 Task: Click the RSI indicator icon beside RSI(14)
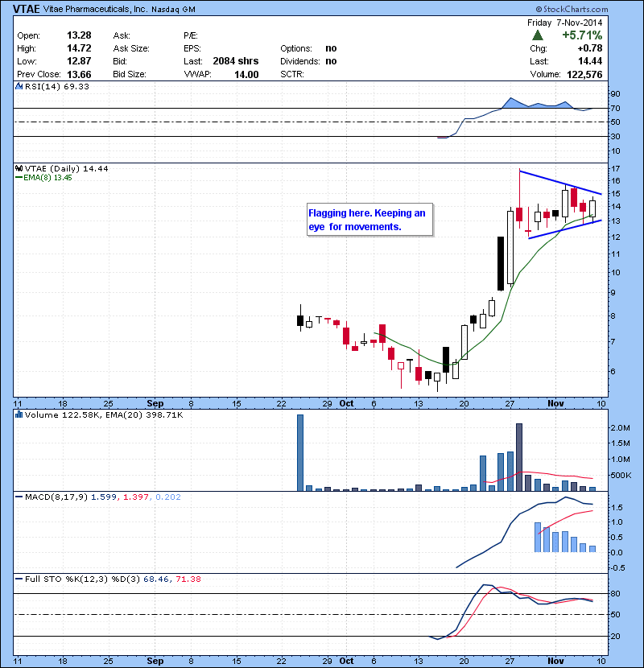(x=19, y=86)
